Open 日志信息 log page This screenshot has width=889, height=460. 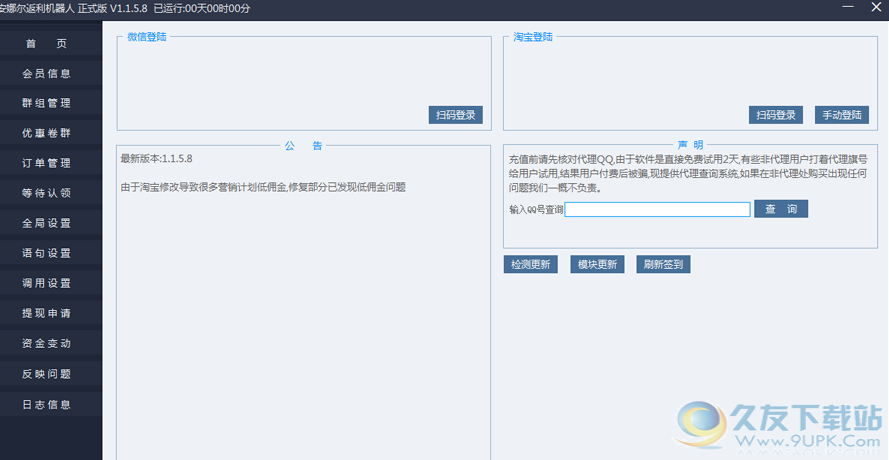tap(46, 404)
